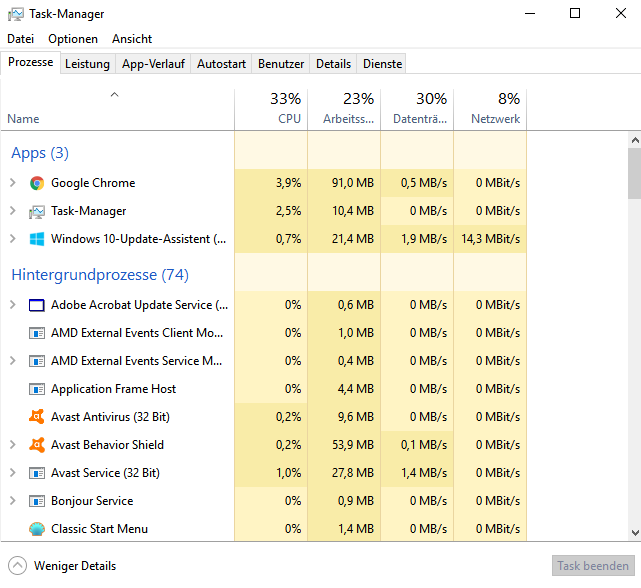
Task: Expand the Adobe Acrobat Update Service group
Action: tap(13, 305)
